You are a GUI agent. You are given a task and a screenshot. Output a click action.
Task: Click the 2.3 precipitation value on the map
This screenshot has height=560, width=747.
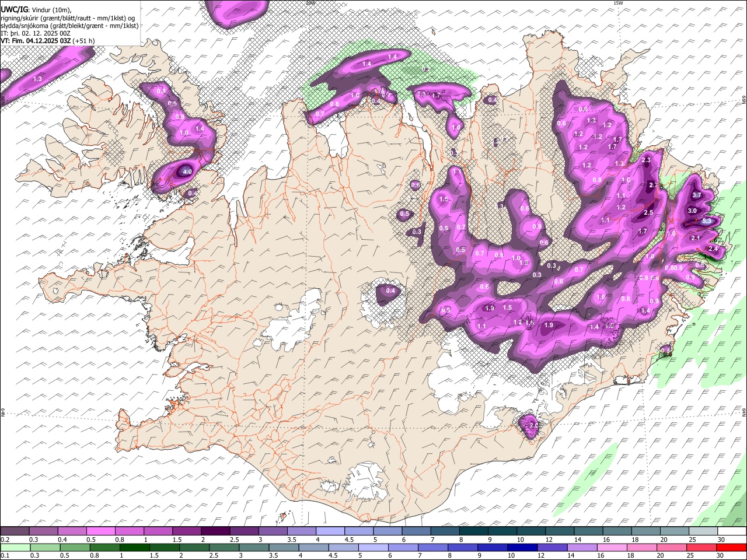(x=646, y=160)
